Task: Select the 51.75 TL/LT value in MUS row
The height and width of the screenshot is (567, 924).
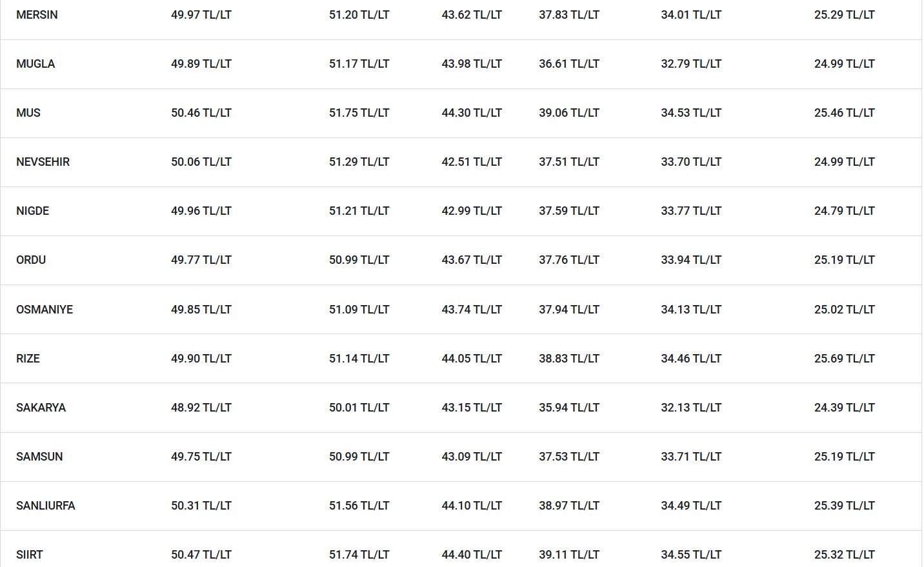Action: [x=359, y=113]
